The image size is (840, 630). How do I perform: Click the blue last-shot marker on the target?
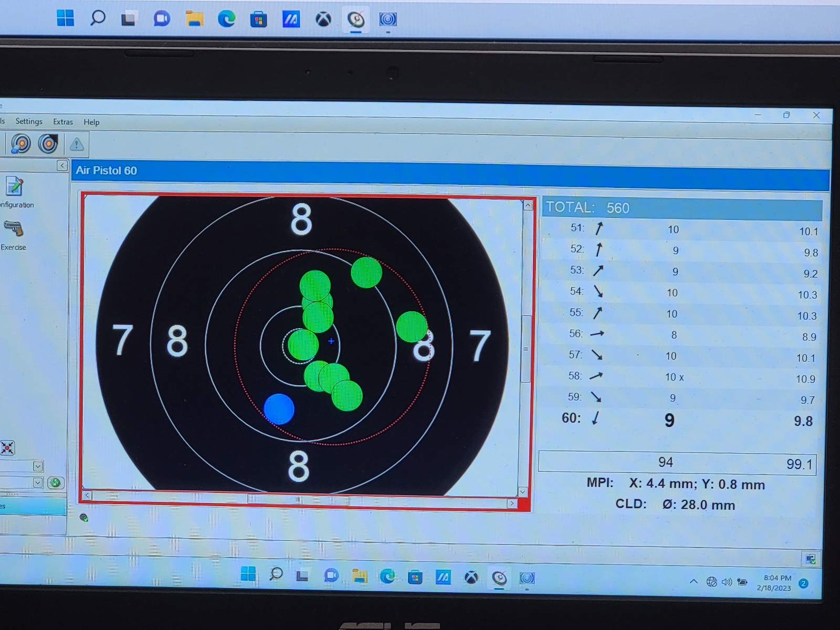tap(279, 409)
